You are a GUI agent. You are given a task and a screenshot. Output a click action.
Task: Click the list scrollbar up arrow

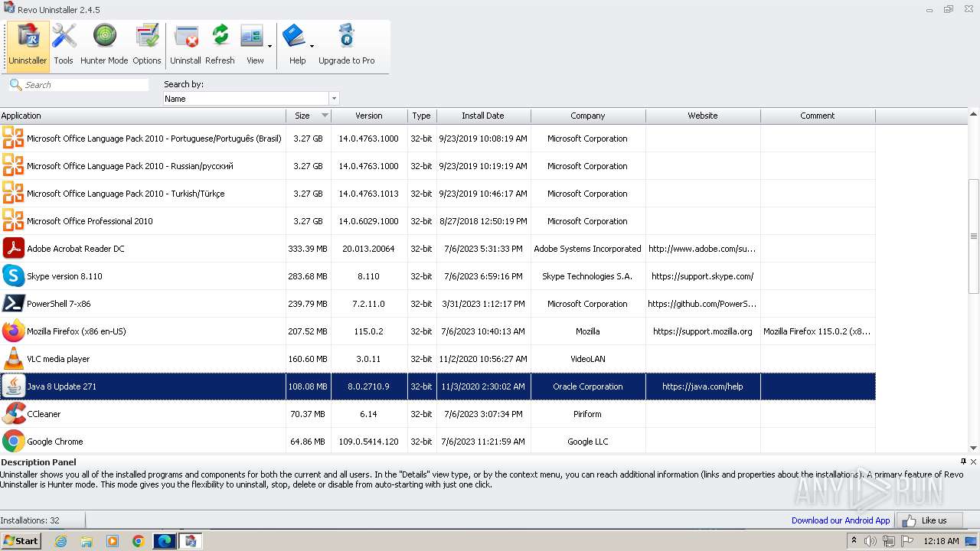tap(974, 115)
